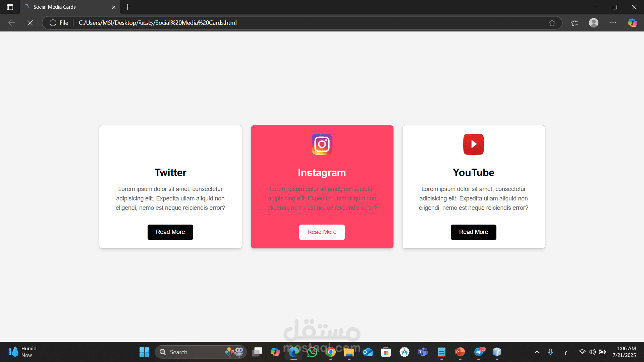Viewport: 644px width, 362px height.
Task: Open Settings and more menu
Action: click(613, 23)
